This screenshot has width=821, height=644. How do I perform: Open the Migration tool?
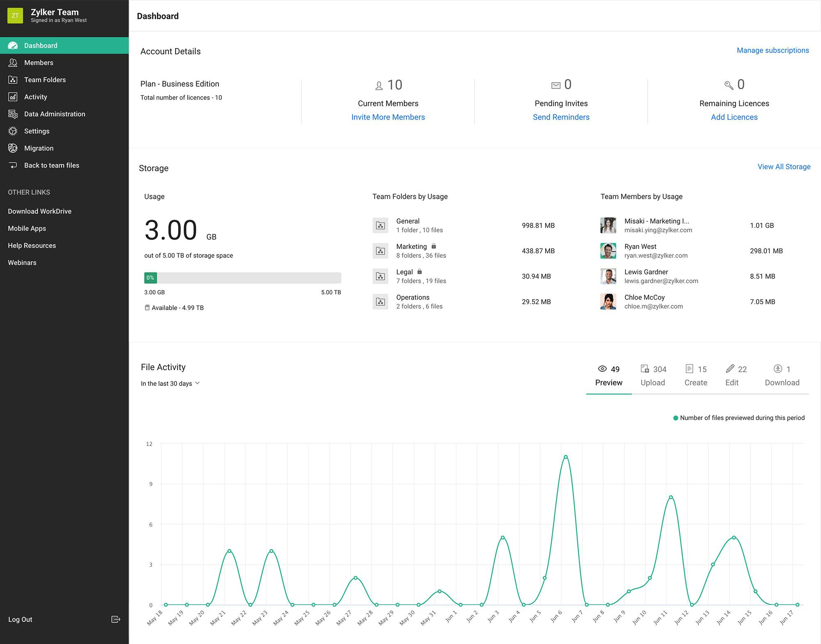(39, 148)
